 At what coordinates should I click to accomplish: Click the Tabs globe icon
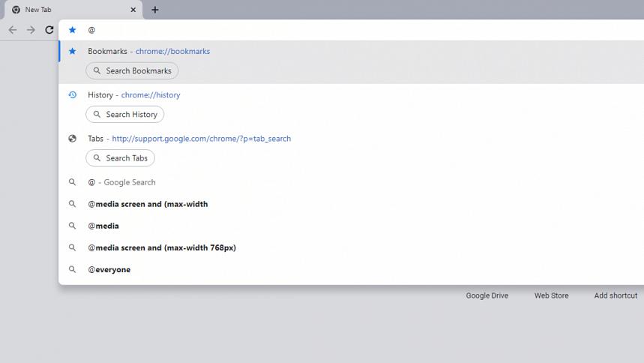point(72,139)
